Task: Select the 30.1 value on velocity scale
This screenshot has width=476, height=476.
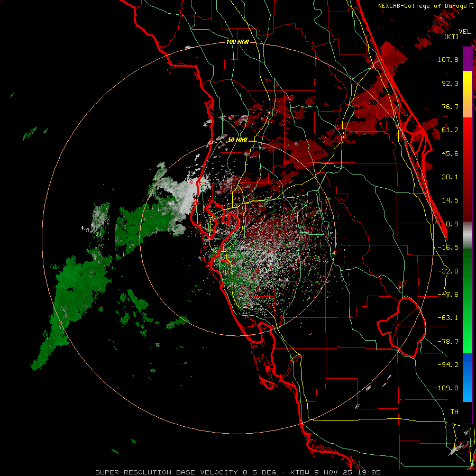Action: click(450, 177)
